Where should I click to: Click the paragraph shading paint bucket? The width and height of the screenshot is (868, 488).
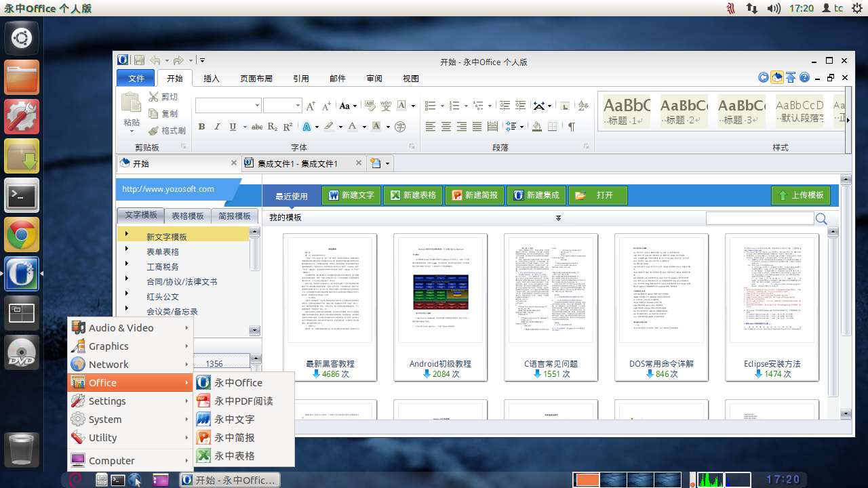click(x=536, y=127)
